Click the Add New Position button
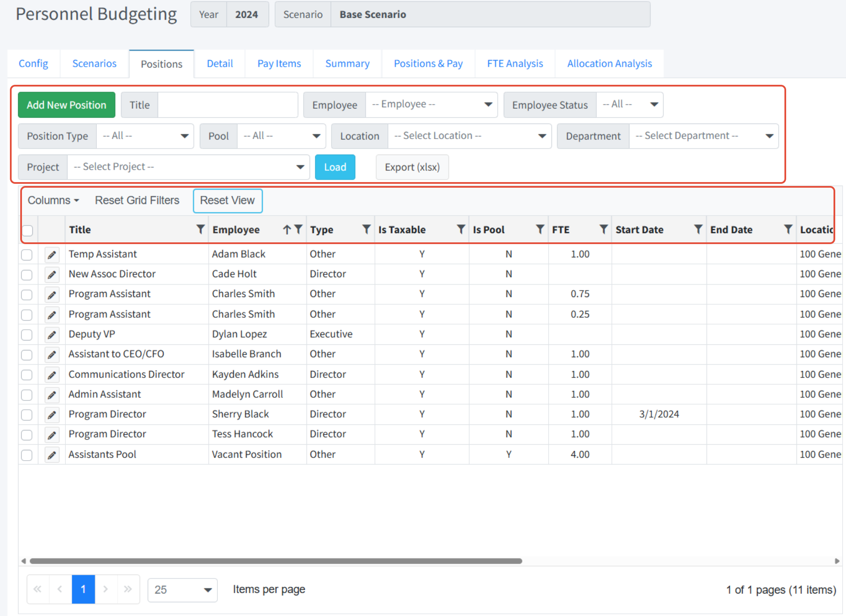Screen dimensions: 846x616 pos(66,105)
